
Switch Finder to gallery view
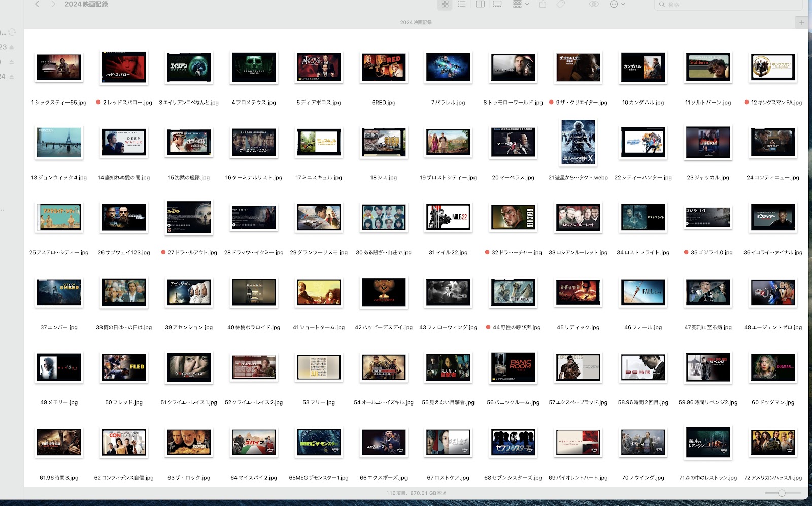(x=497, y=4)
